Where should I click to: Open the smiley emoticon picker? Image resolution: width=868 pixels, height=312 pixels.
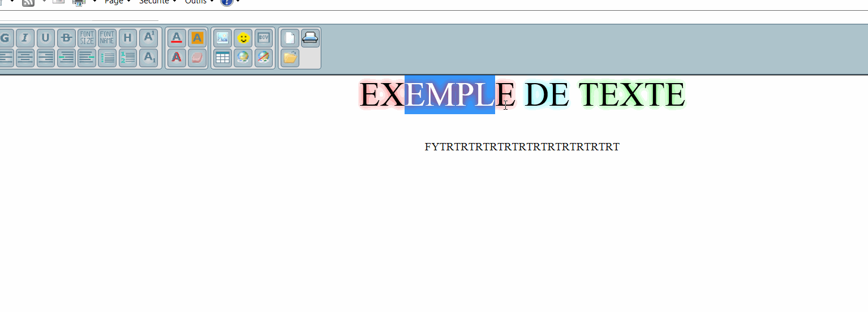click(243, 38)
